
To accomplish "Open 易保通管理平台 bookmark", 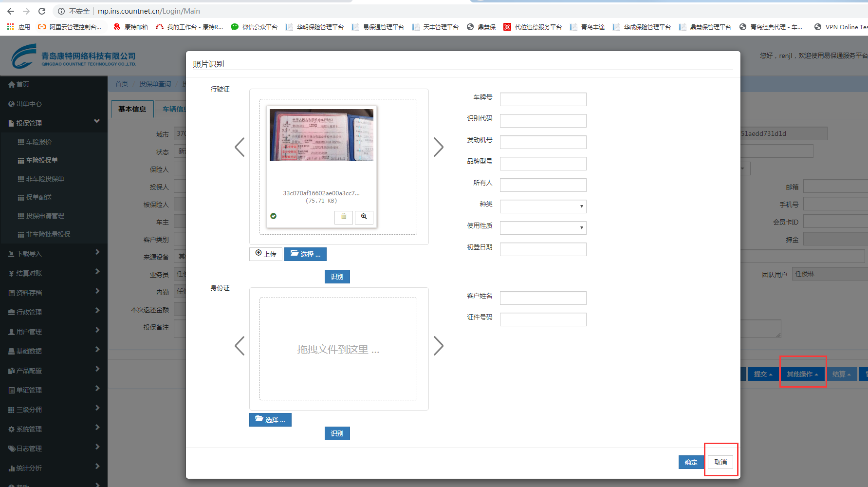I will pyautogui.click(x=378, y=27).
